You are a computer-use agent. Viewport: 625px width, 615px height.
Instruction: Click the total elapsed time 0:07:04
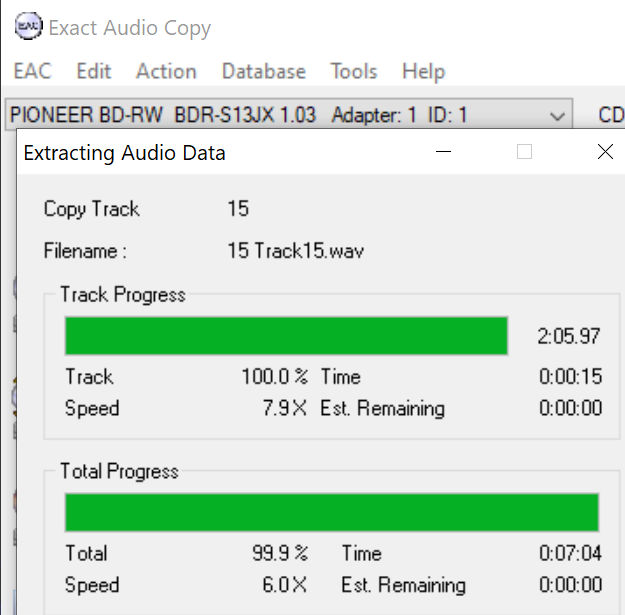coord(570,553)
